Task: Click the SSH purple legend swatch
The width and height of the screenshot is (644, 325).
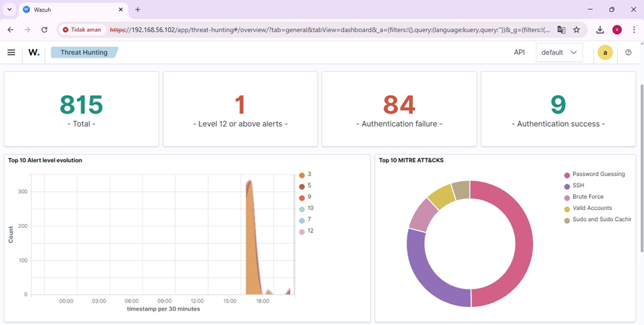Action: point(567,186)
